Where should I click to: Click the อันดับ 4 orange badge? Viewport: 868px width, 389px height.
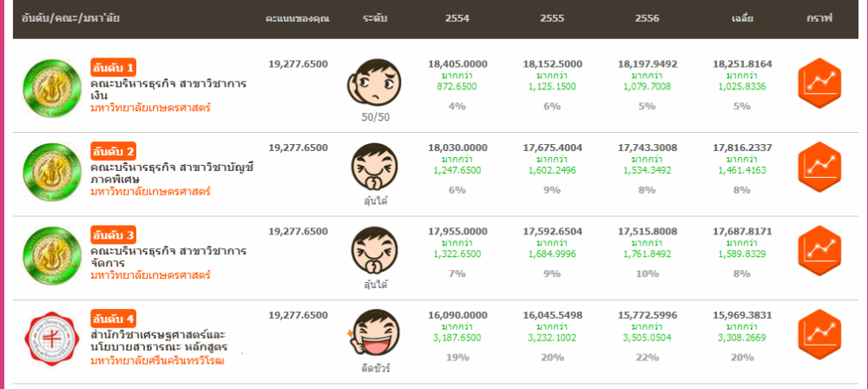(x=113, y=318)
